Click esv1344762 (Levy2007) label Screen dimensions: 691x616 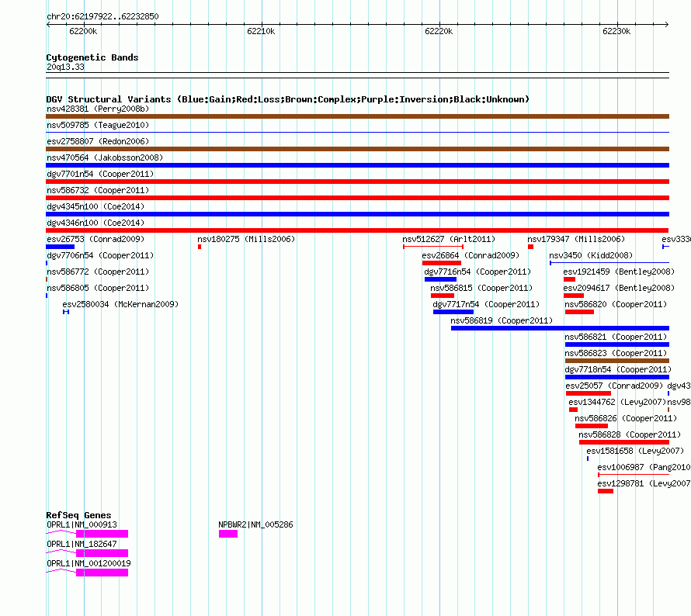(617, 402)
